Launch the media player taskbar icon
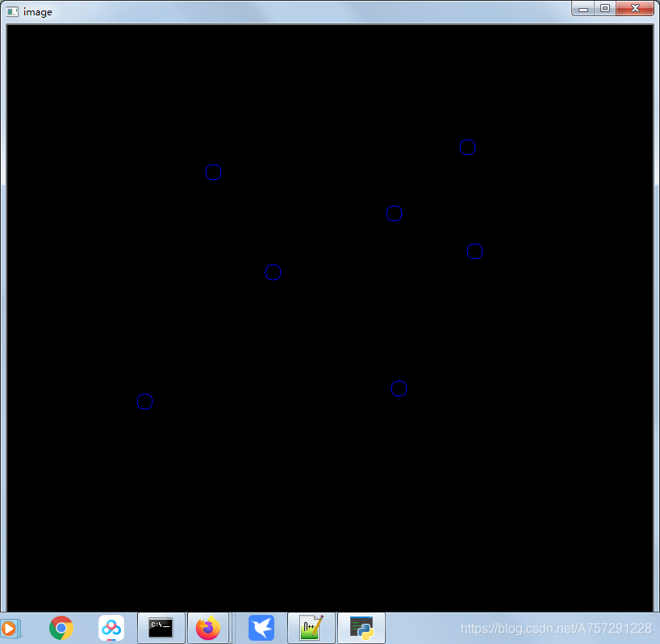Image resolution: width=660 pixels, height=644 pixels. pos(10,629)
